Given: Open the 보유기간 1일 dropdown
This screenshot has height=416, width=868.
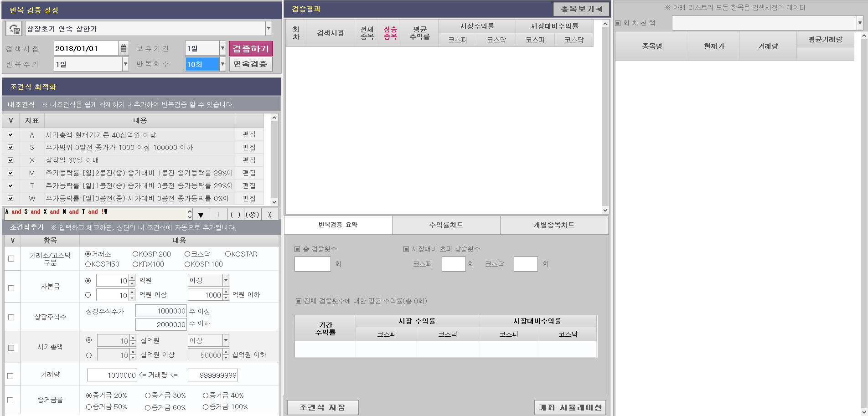Looking at the screenshot, I should (222, 48).
